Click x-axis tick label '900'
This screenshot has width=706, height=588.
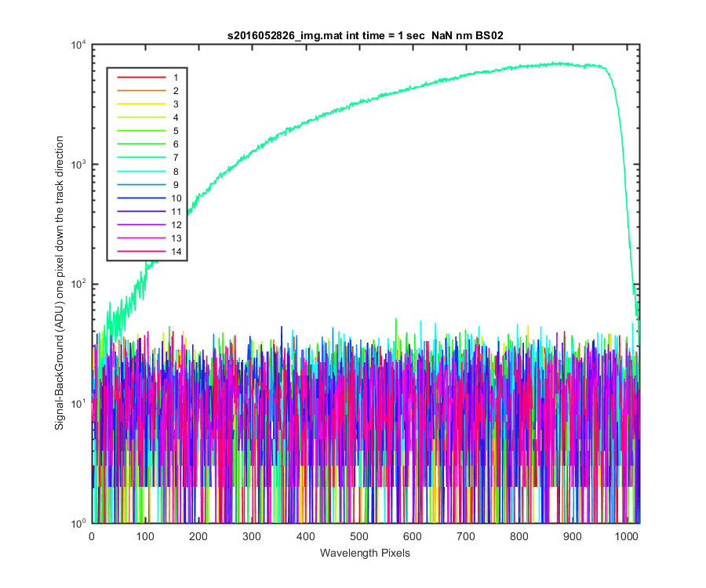coord(573,536)
